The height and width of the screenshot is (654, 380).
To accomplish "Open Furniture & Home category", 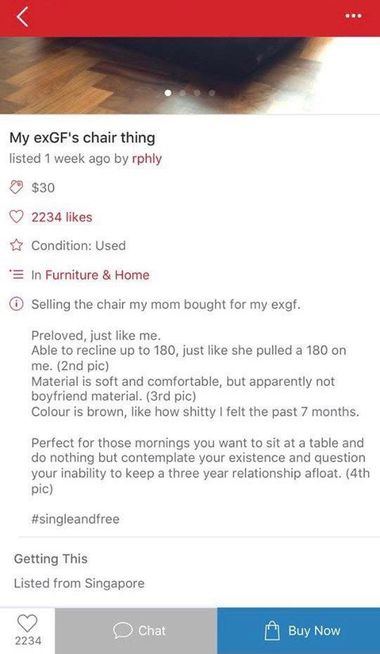I will point(97,275).
